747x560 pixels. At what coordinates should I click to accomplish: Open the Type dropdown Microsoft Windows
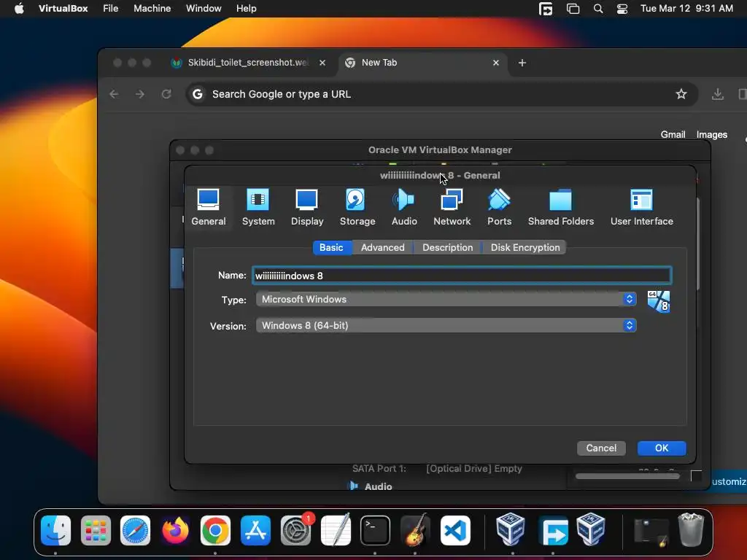[x=446, y=299]
